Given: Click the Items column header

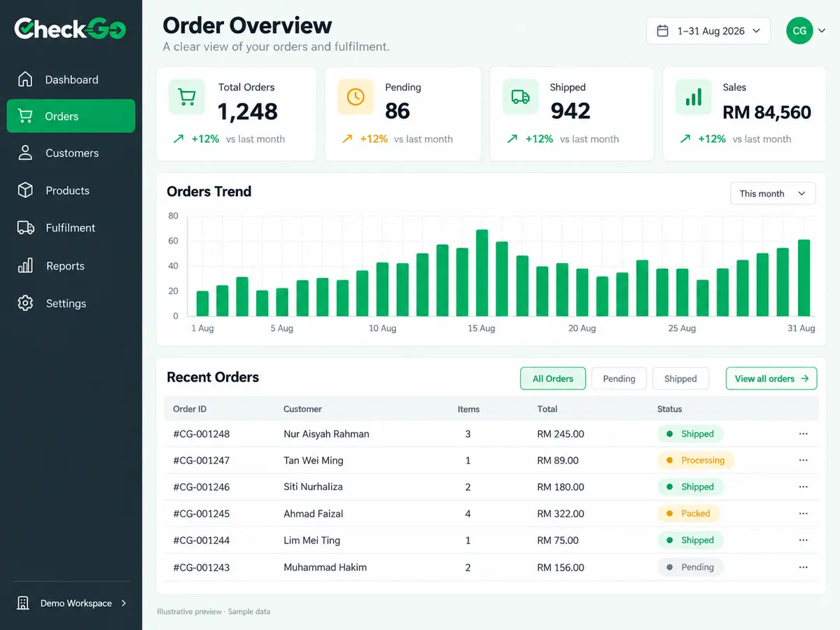Looking at the screenshot, I should point(468,409).
